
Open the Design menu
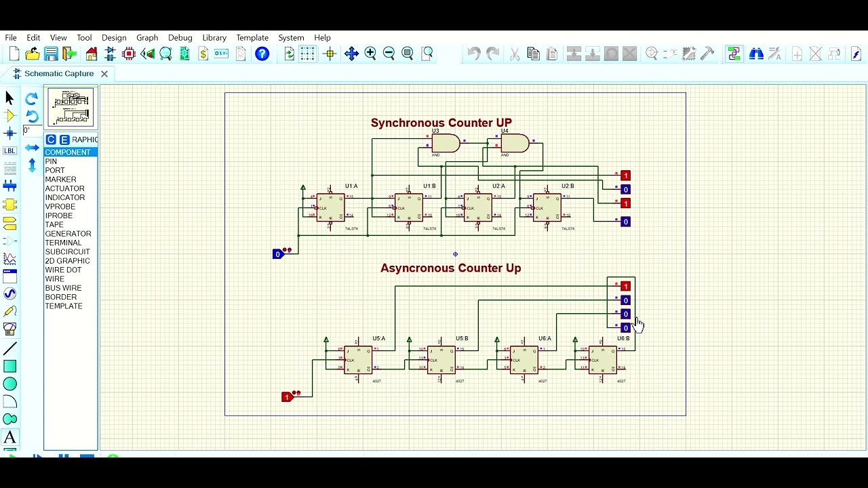pyautogui.click(x=114, y=38)
